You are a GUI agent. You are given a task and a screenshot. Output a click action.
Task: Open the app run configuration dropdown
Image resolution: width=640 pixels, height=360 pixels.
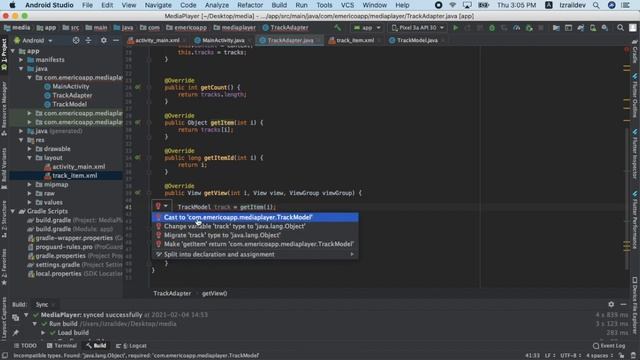367,28
